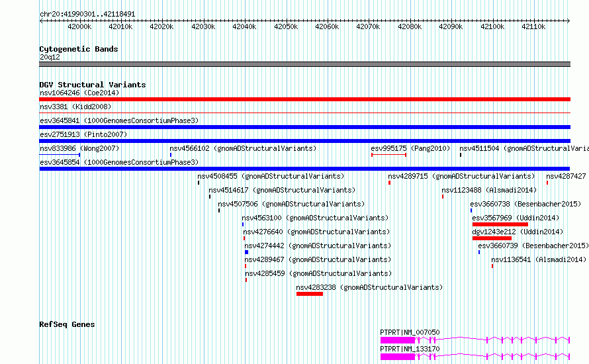Image resolution: width=589 pixels, height=364 pixels.
Task: Select the blue nsv4274442 variant marker
Action: point(246,252)
